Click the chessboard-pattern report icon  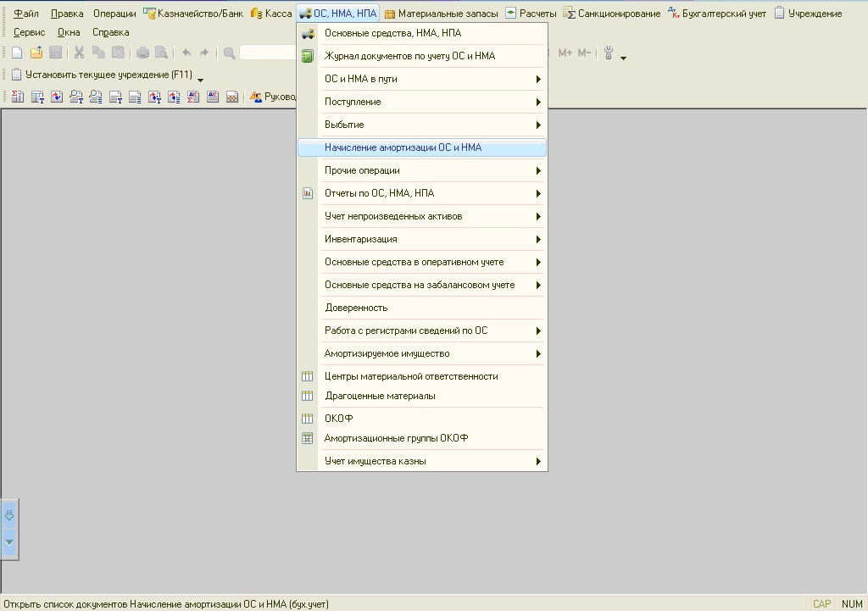pyautogui.click(x=232, y=97)
